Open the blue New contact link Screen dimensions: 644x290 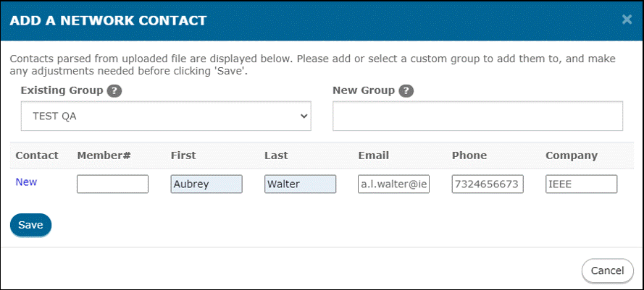coord(26,182)
